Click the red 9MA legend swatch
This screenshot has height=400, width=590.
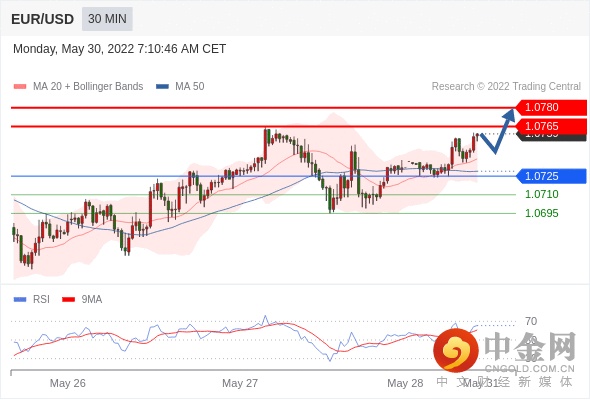click(x=68, y=300)
